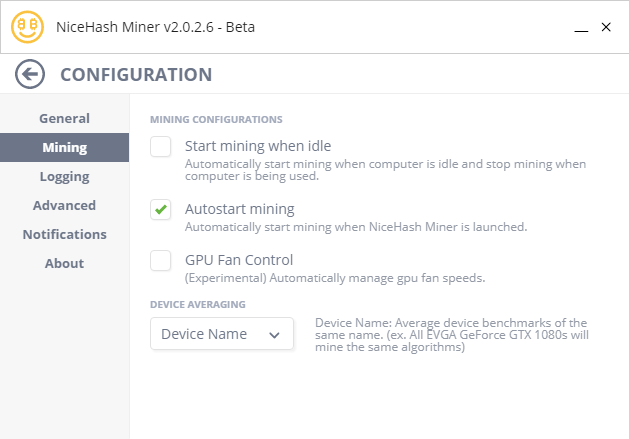Go to the Advanced settings tab
This screenshot has width=629, height=439.
(x=64, y=205)
